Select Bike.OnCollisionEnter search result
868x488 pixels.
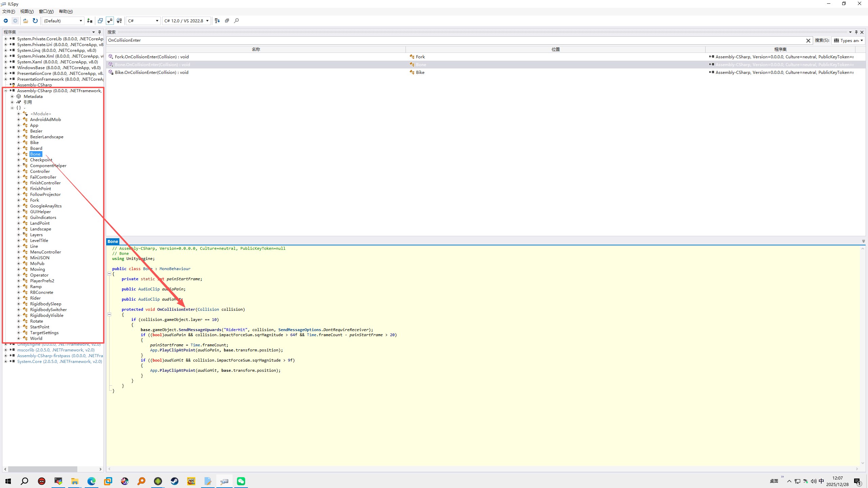pyautogui.click(x=152, y=73)
